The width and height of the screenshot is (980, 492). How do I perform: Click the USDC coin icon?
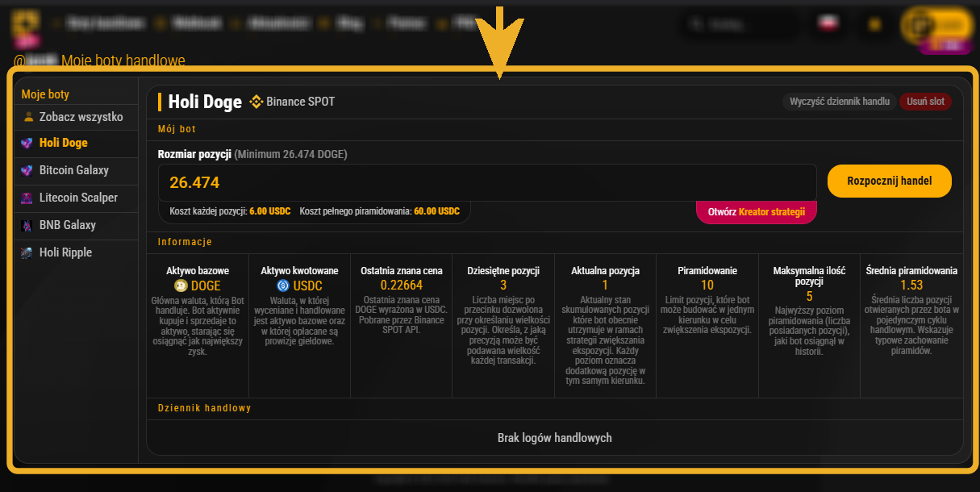click(283, 286)
